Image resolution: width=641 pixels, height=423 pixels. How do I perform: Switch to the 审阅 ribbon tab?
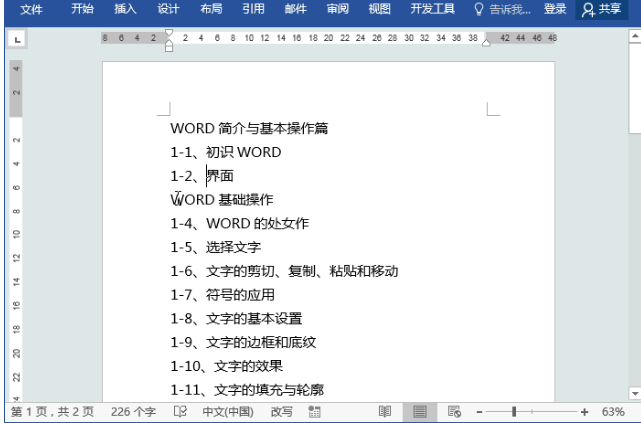point(338,9)
